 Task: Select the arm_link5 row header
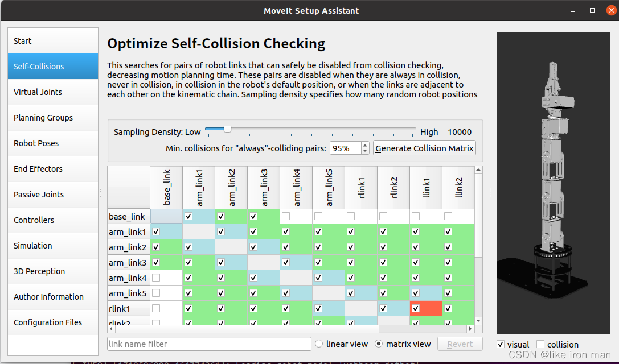(x=129, y=293)
